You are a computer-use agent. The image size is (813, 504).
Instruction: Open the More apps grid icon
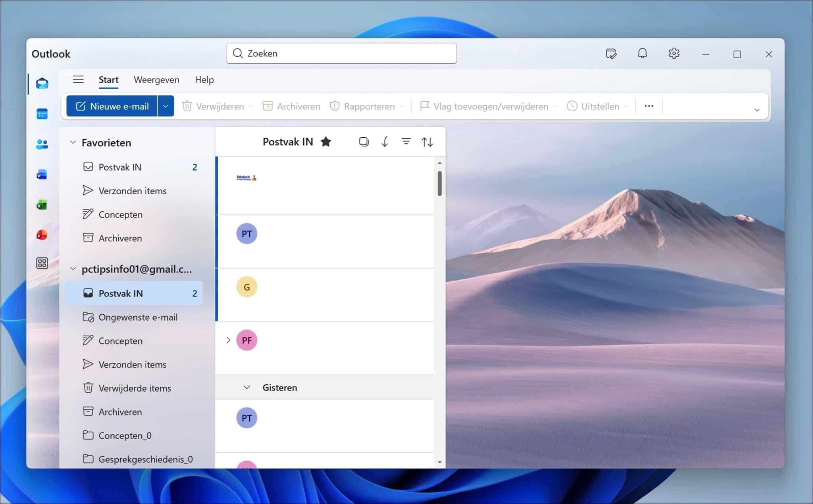(42, 263)
